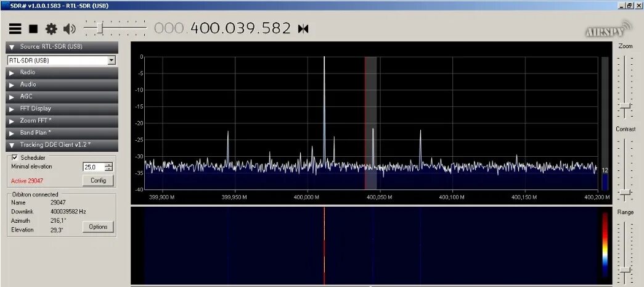This screenshot has width=644, height=287.
Task: Increase minimal elevation with the up arrow
Action: pos(109,165)
